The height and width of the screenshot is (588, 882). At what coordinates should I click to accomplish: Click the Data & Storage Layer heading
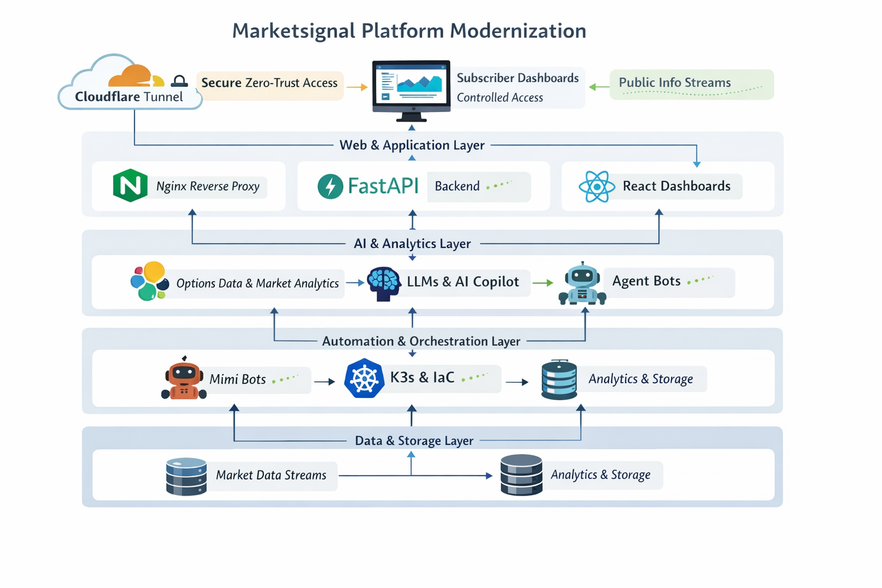pos(414,440)
